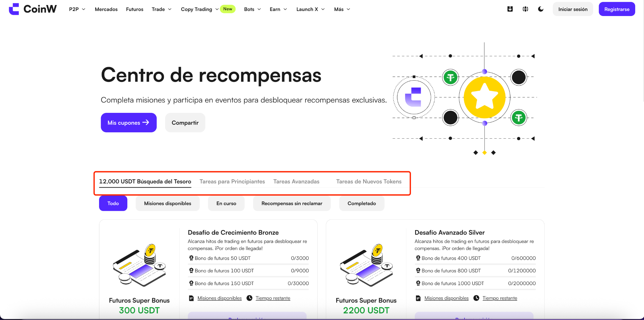The image size is (644, 320).
Task: Click the clock icon in Bronze card
Action: [x=249, y=298]
